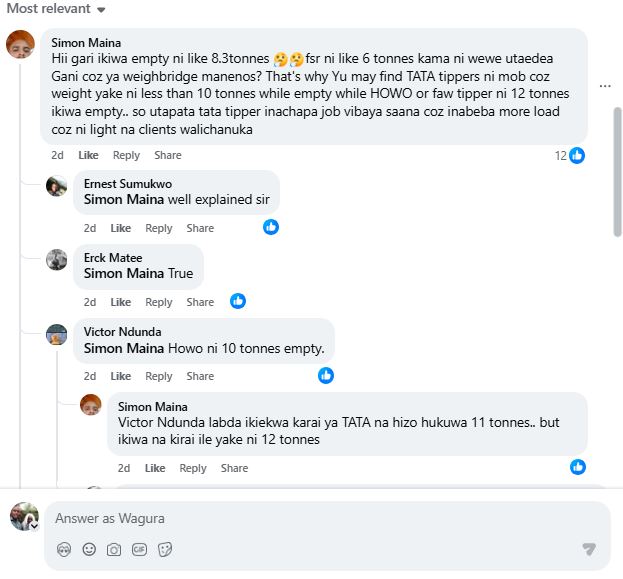The width and height of the screenshot is (623, 579).
Task: Like Erck Matee's reply
Action: point(121,302)
